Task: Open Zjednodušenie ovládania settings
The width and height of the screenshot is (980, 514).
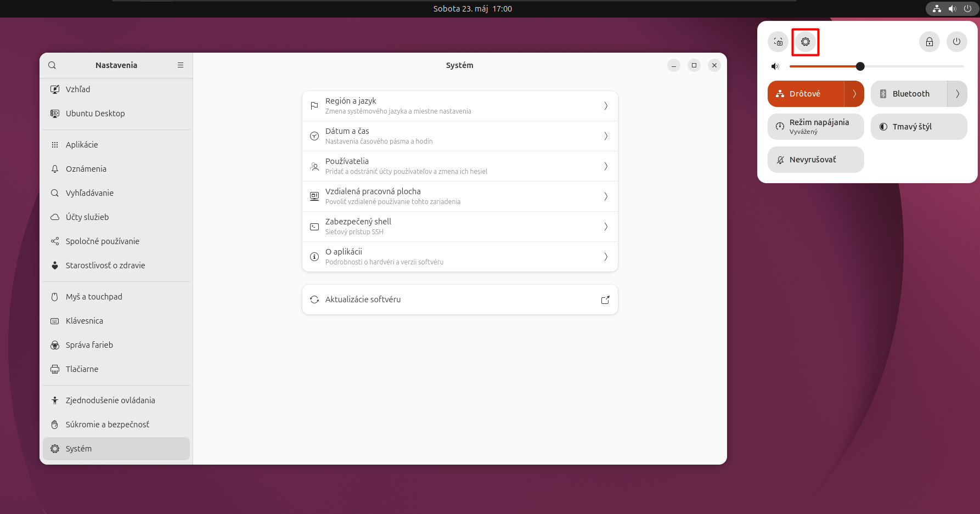Action: (x=116, y=400)
